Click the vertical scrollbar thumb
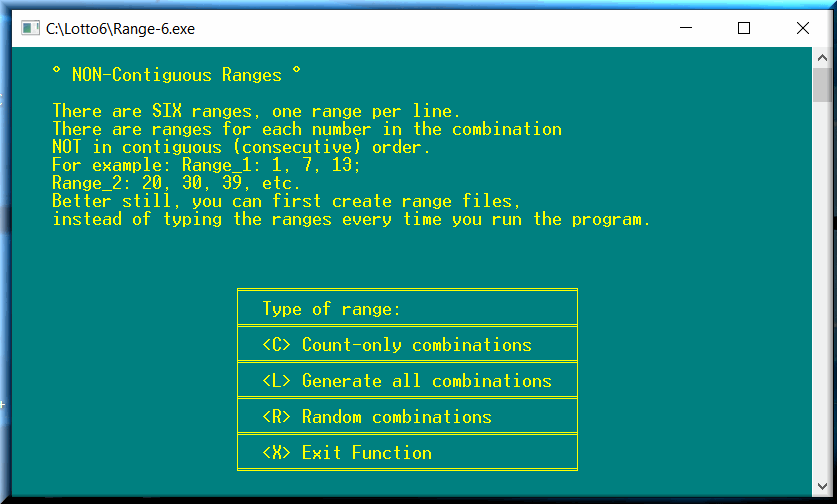The height and width of the screenshot is (504, 837). pos(822,84)
